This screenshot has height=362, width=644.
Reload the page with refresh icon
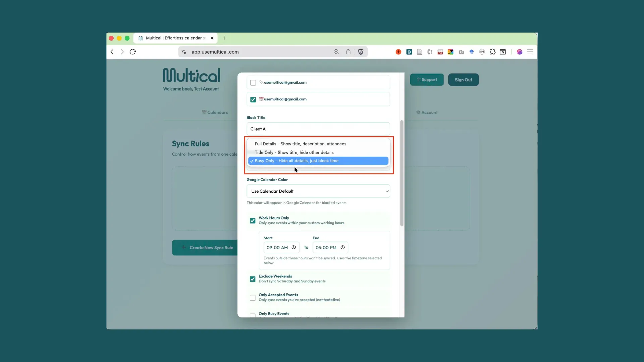click(133, 52)
